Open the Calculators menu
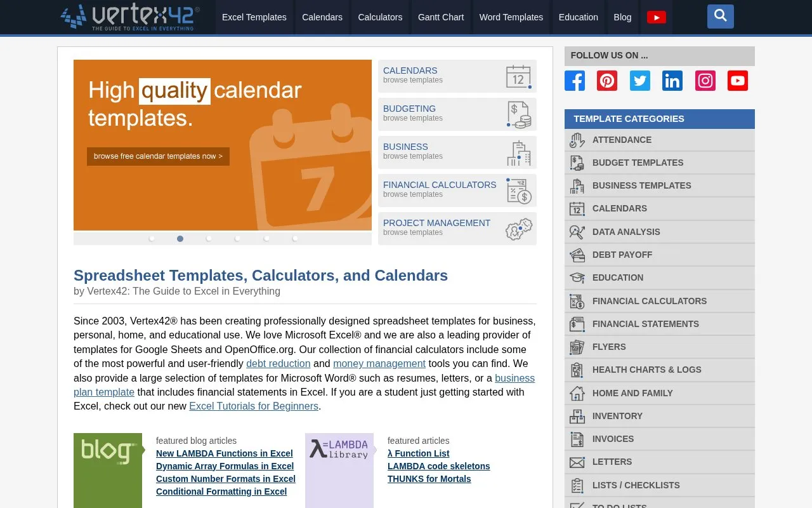812x508 pixels. pyautogui.click(x=380, y=17)
